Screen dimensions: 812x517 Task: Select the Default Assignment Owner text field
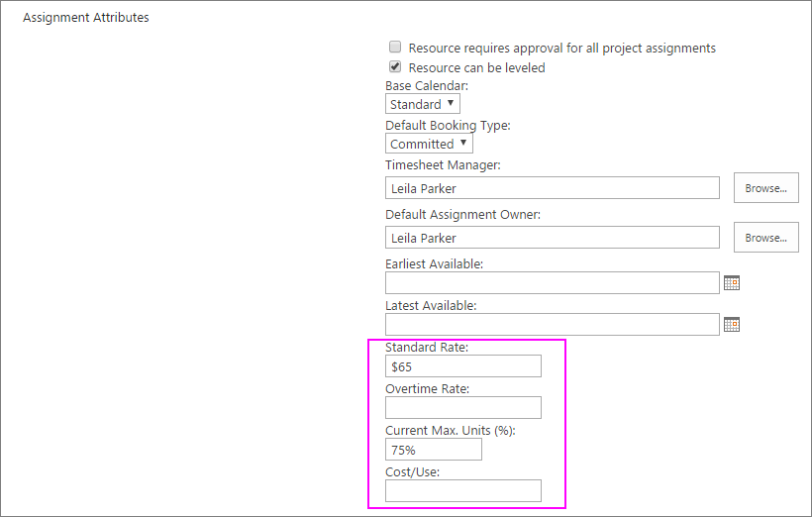click(x=552, y=238)
